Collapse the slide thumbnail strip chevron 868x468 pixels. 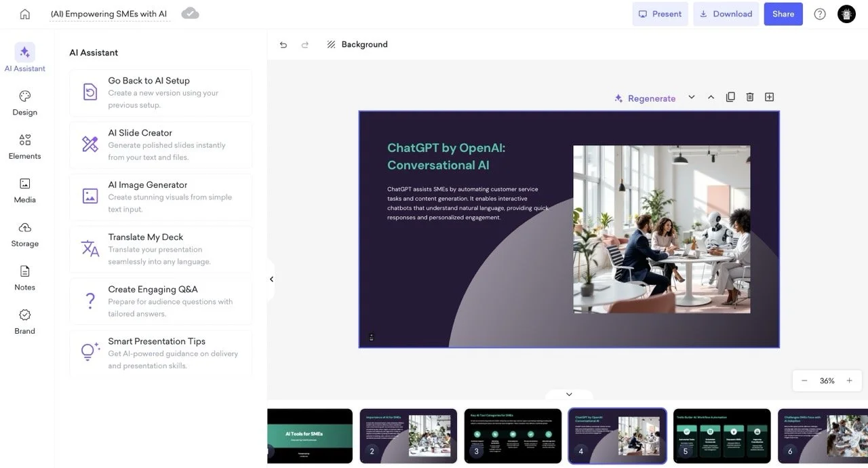(x=569, y=394)
